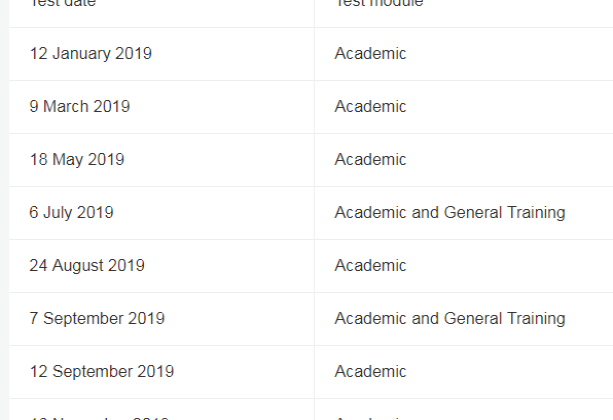Viewport: 613px width, 420px height.
Task: Click the 9 March 2019 test date
Action: click(x=80, y=107)
